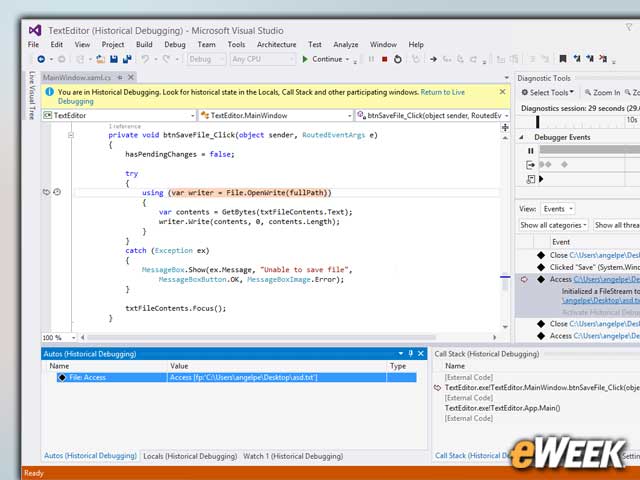Viewport: 640px width, 480px height.
Task: Open the Debug configuration dropdown
Action: pyautogui.click(x=207, y=59)
